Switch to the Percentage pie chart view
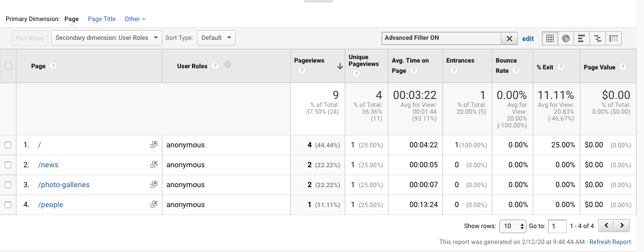Screen dimensions: 644x252 coord(566,39)
